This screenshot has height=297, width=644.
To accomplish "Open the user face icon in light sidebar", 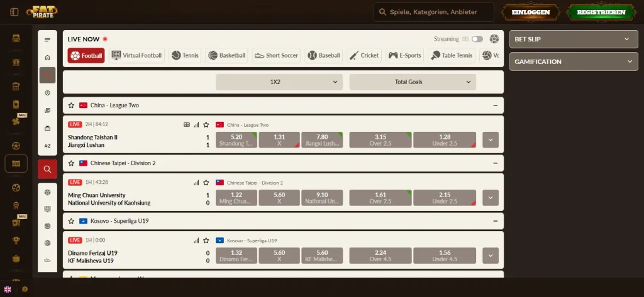I will tap(47, 93).
